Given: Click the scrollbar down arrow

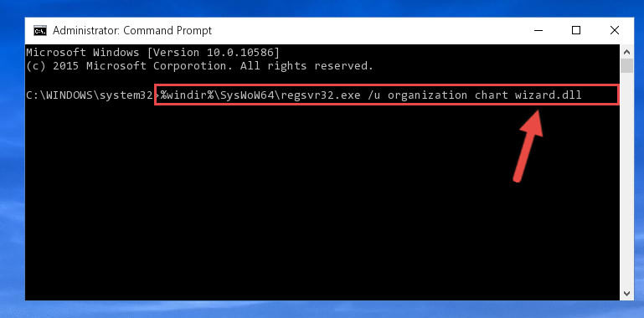Looking at the screenshot, I should click(x=626, y=294).
